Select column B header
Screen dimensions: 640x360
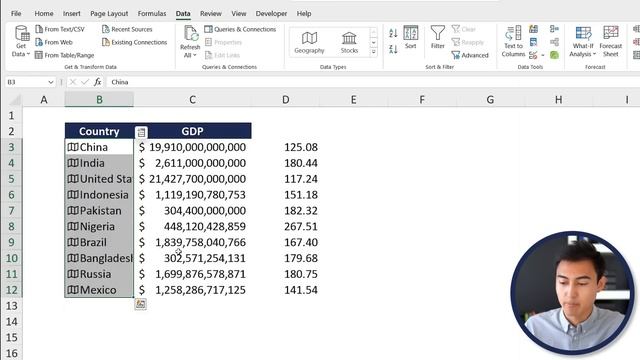tap(99, 100)
